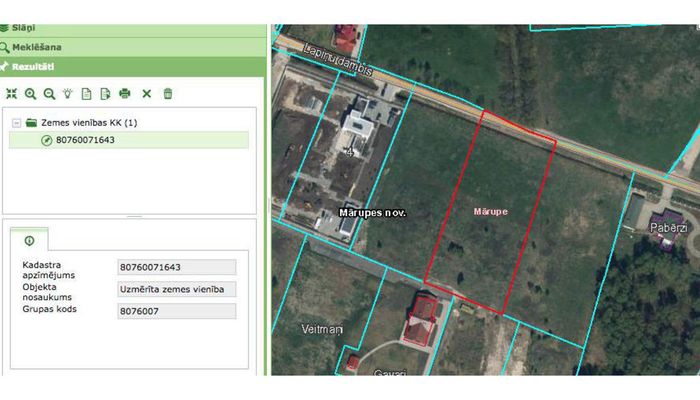Screen dimensions: 700x400
Task: Toggle the highlight lightbulb icon
Action: (68, 93)
